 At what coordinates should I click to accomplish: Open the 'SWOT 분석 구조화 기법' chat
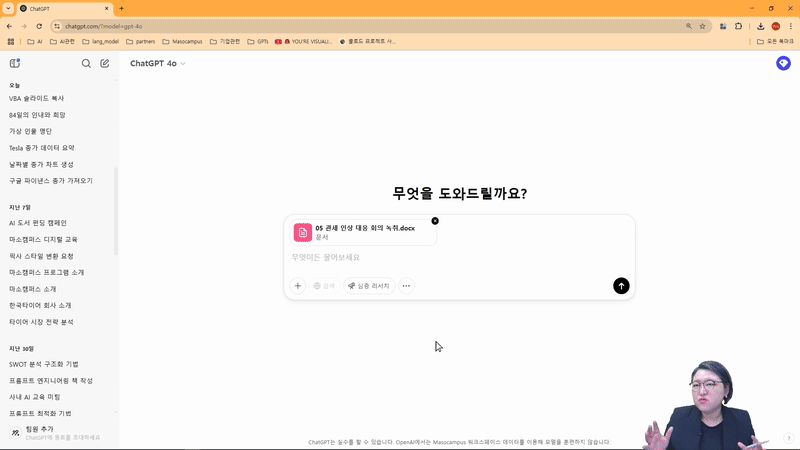(x=43, y=364)
